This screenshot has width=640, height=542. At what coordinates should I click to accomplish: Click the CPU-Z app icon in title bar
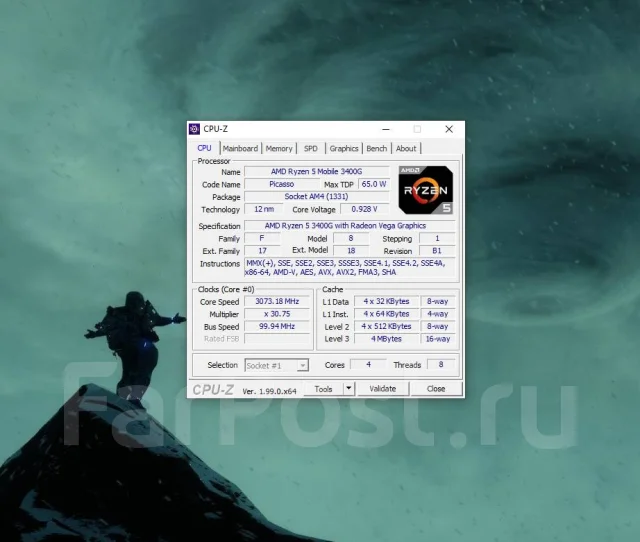coord(194,129)
